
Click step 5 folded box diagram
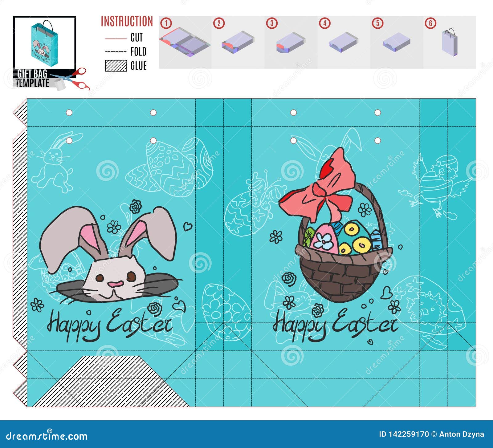point(396,42)
